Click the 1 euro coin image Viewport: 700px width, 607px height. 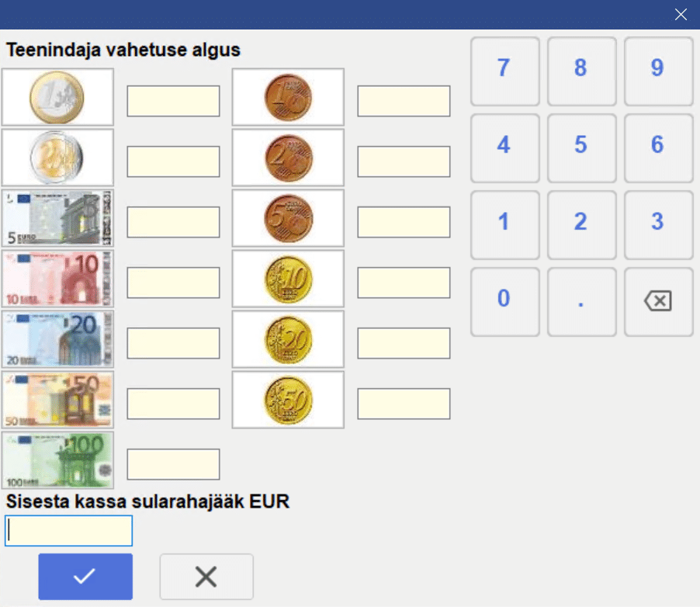[x=57, y=97]
